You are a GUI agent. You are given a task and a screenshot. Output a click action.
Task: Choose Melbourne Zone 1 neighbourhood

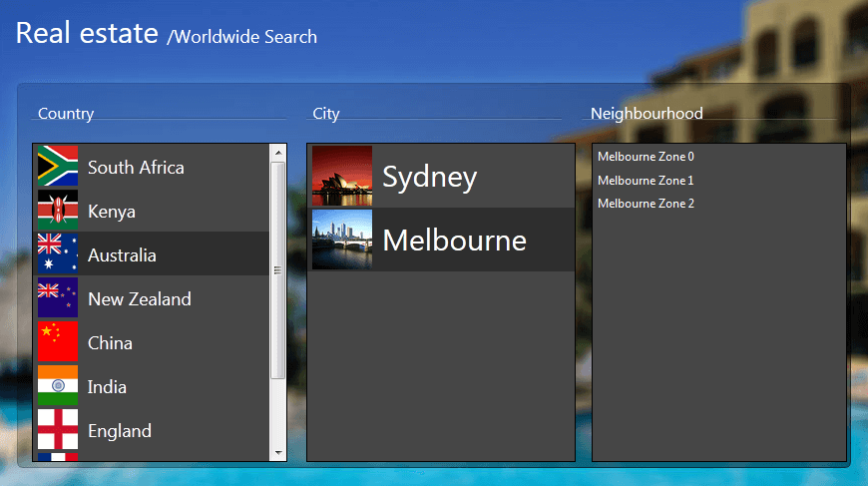pyautogui.click(x=646, y=181)
